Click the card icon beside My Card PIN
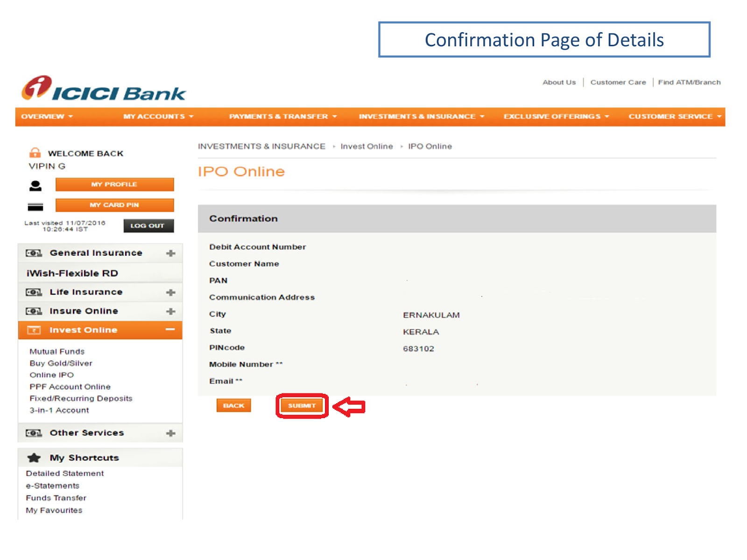The width and height of the screenshot is (747, 560). 35,206
